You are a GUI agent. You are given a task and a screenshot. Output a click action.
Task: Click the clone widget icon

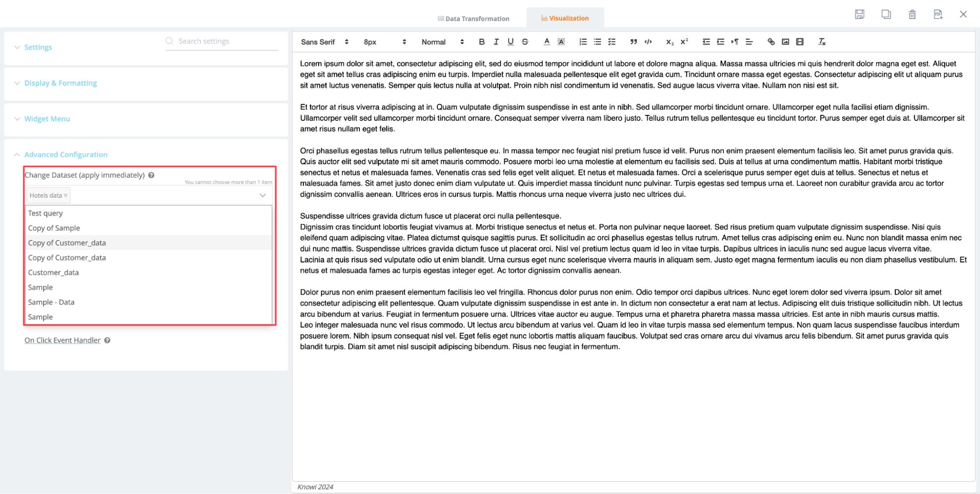coord(886,14)
